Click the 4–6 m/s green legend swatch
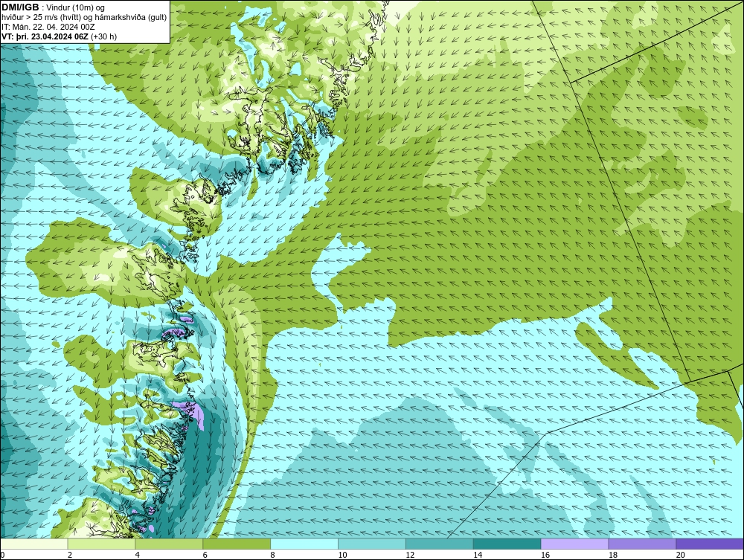744x560 pixels. pos(169,544)
